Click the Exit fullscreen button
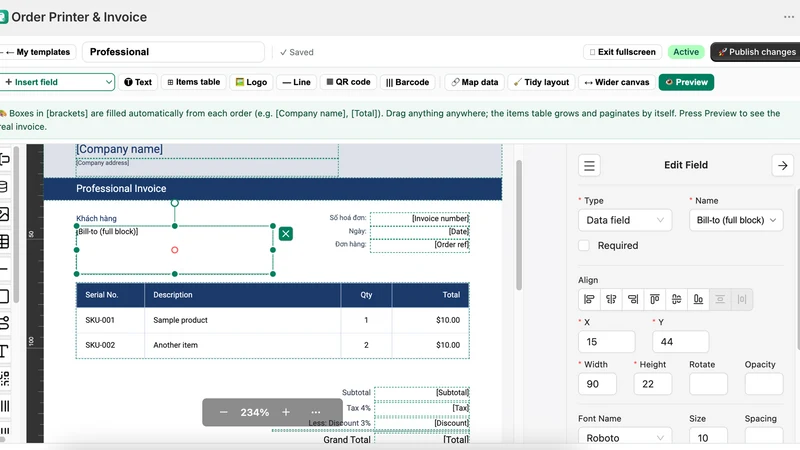This screenshot has width=800, height=450. (x=622, y=52)
